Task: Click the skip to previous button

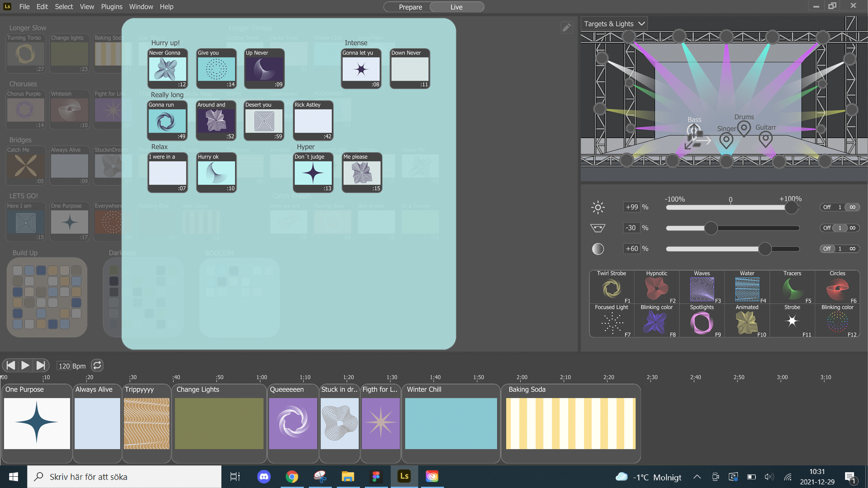Action: point(10,365)
